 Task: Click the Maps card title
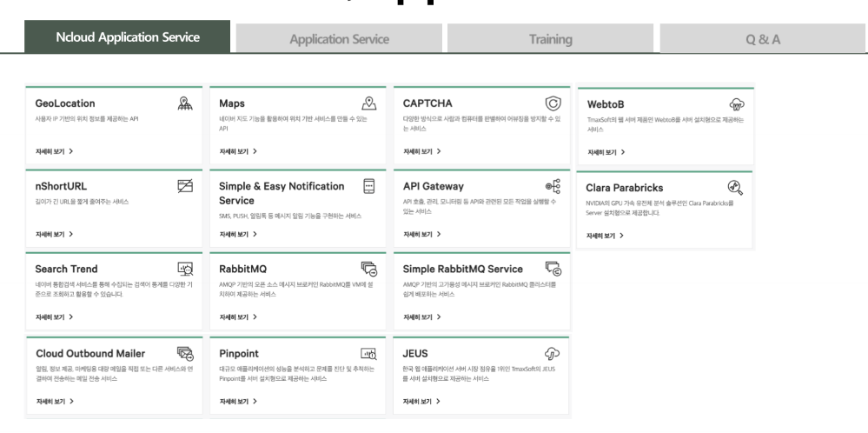click(232, 103)
